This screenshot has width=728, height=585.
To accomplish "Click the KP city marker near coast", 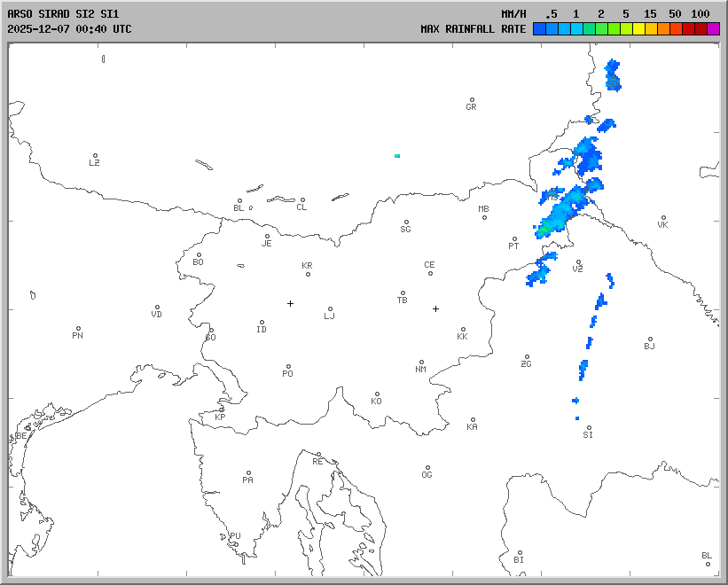I will [222, 409].
